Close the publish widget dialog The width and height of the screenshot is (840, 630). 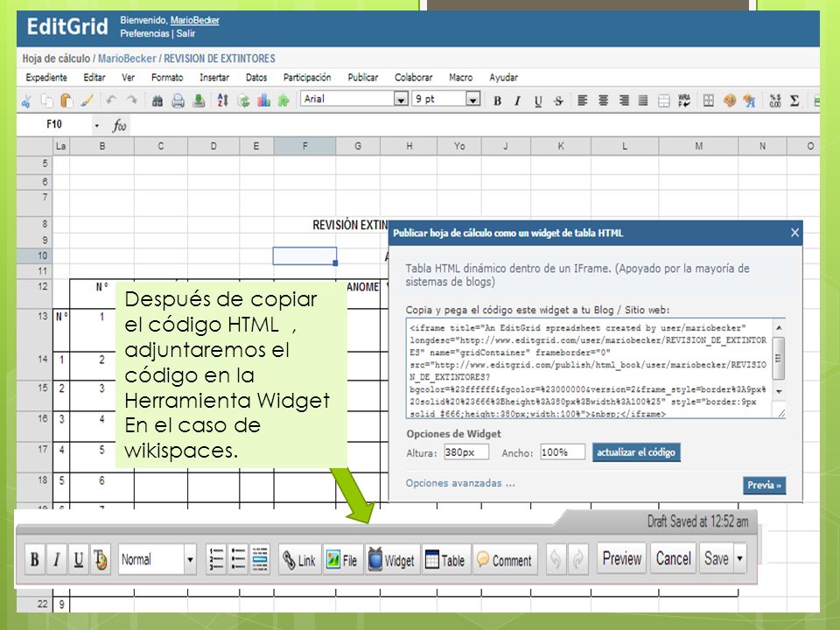click(794, 233)
